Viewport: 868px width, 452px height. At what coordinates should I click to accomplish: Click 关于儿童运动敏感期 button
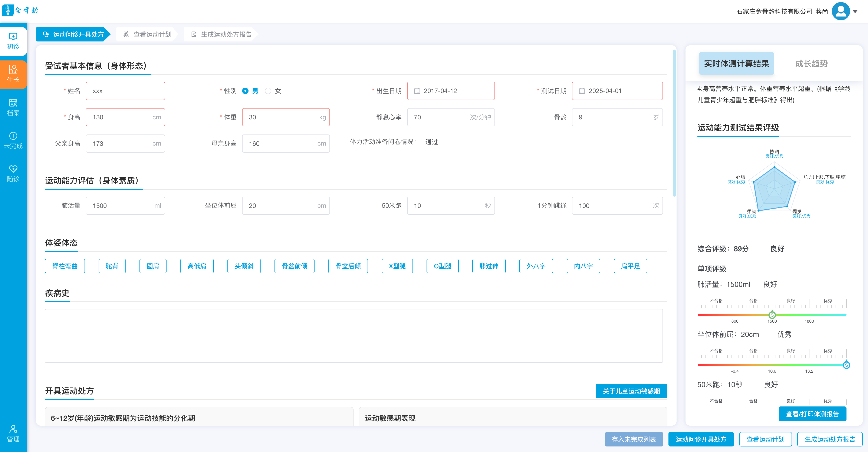point(631,391)
